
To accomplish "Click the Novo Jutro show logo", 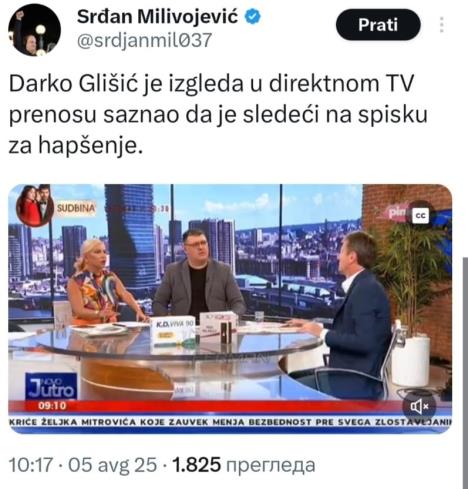I will coord(51,387).
